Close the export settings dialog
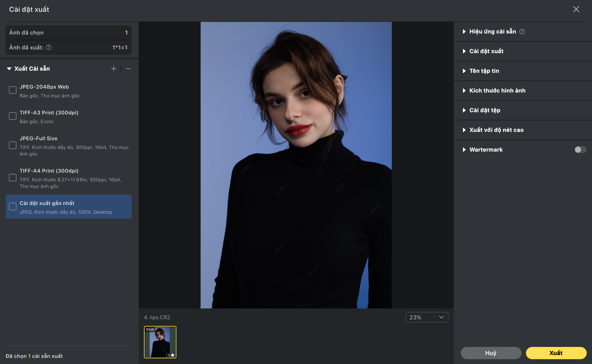Image resolution: width=592 pixels, height=364 pixels. [576, 9]
